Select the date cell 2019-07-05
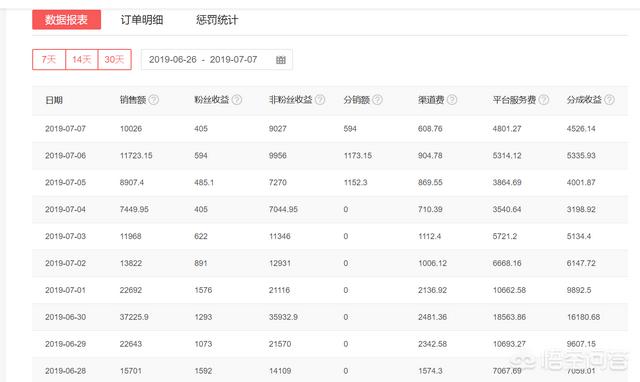Viewport: 640px width, 382px height. point(65,182)
